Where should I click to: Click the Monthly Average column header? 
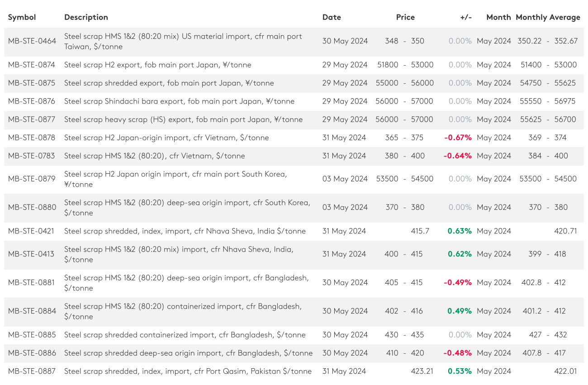point(548,17)
